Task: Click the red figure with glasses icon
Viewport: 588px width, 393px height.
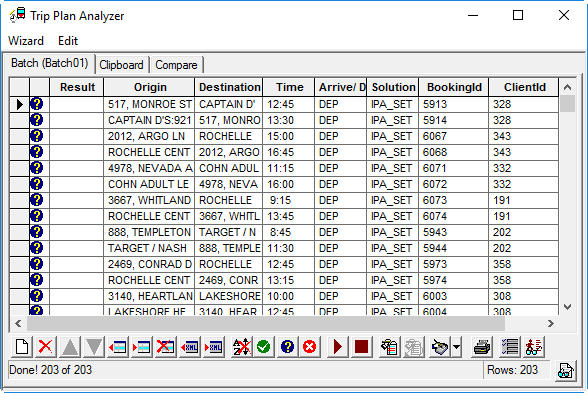Action: pos(534,347)
